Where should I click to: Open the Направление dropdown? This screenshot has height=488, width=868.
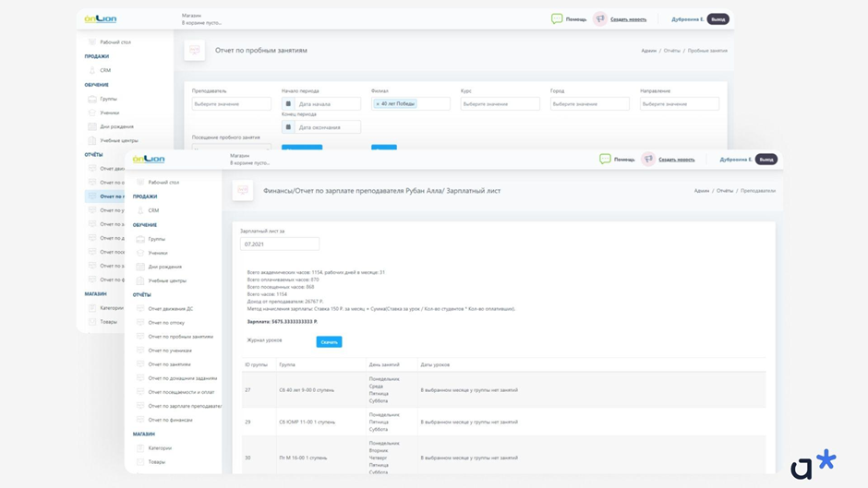tap(679, 104)
